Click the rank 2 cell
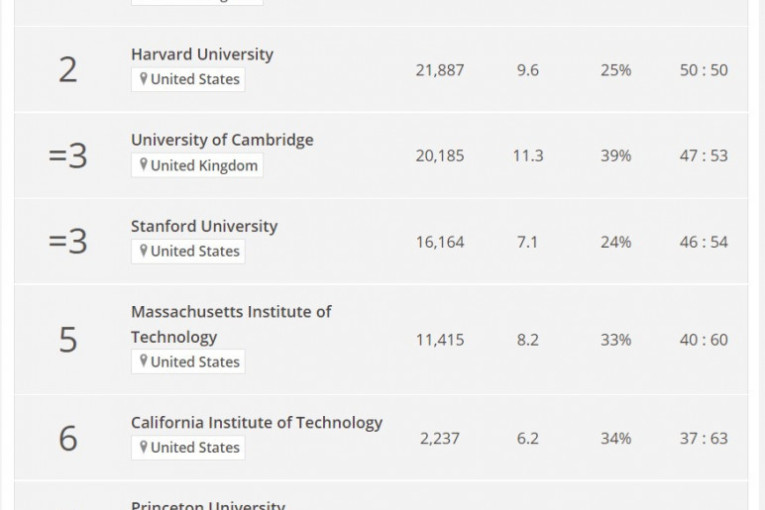The image size is (765, 510). pos(68,70)
